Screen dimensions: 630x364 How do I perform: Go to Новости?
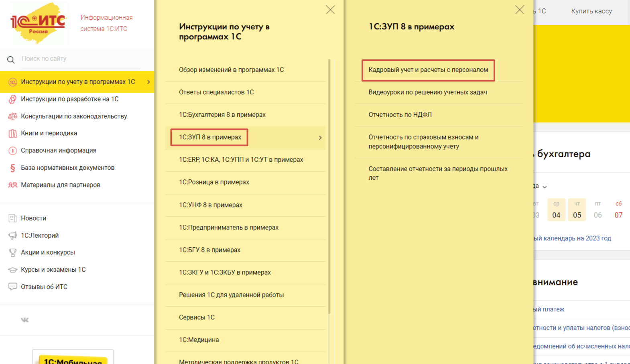coord(34,218)
